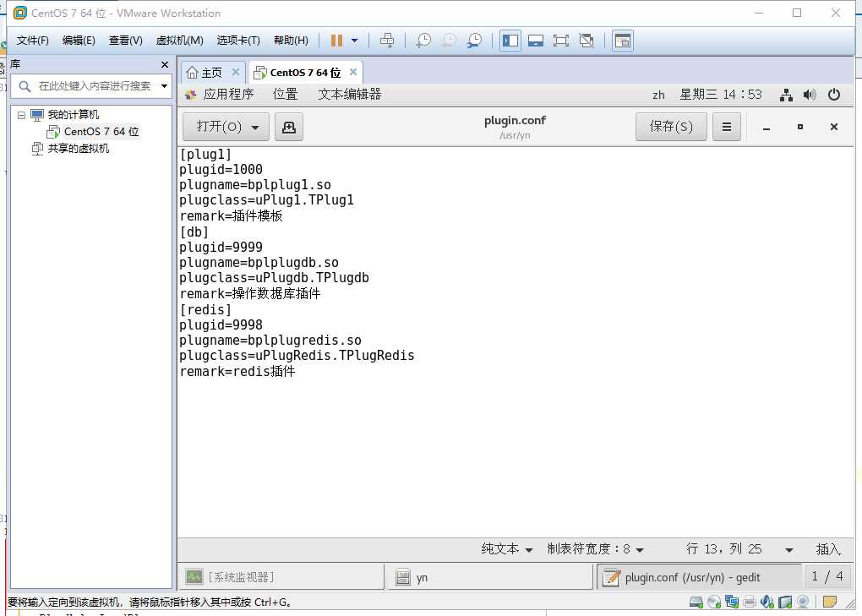Screen dimensions: 862x616
Task: Switch to the yn taskbar window
Action: 490,577
